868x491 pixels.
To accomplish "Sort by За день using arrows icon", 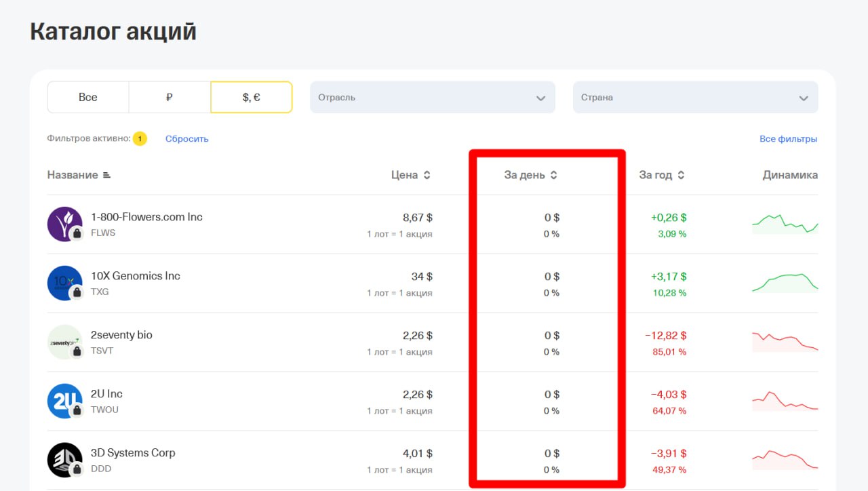I will (x=553, y=175).
